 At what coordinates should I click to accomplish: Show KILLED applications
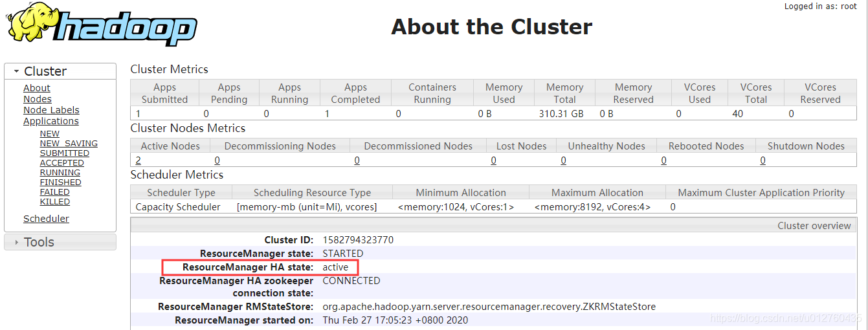(x=55, y=202)
